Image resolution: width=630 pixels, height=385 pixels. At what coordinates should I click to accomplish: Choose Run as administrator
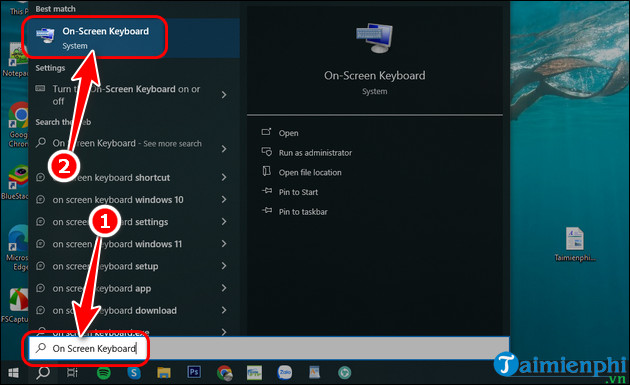[315, 153]
